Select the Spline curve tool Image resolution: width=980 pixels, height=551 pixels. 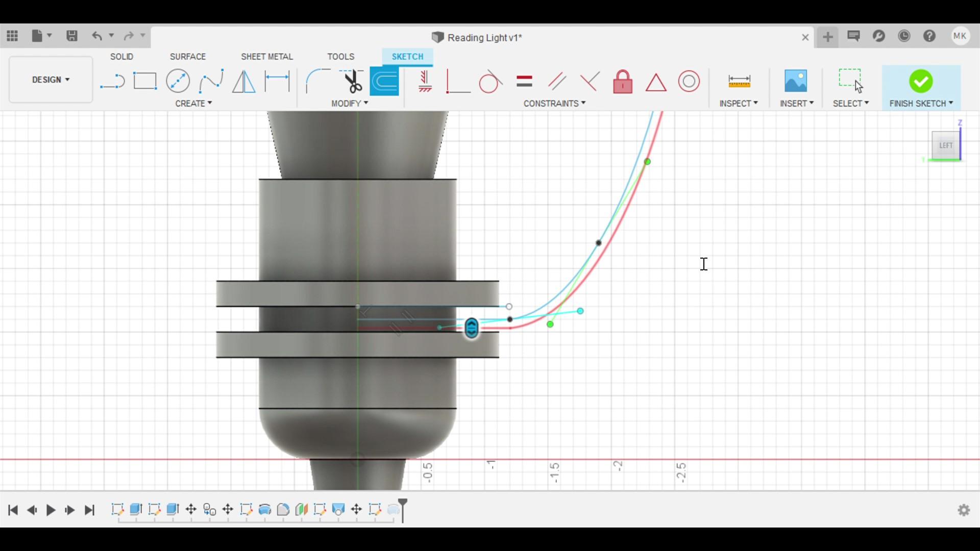(x=211, y=81)
